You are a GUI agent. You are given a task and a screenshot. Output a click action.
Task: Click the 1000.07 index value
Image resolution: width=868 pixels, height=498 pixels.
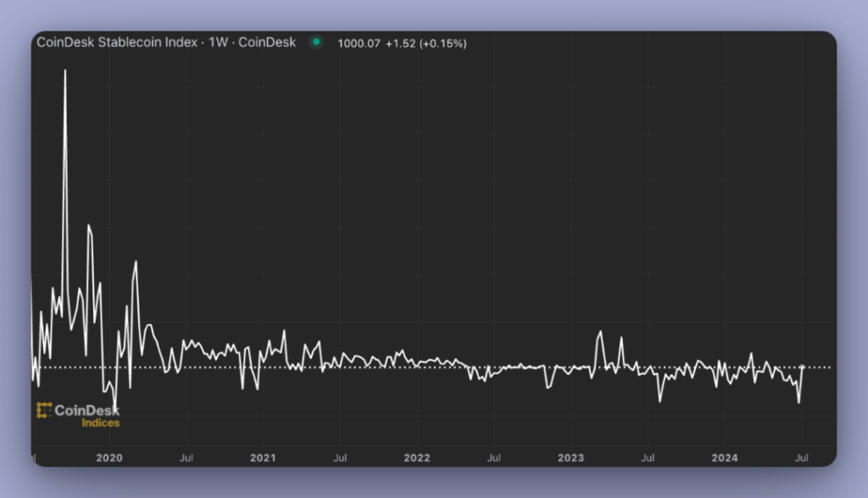click(359, 42)
